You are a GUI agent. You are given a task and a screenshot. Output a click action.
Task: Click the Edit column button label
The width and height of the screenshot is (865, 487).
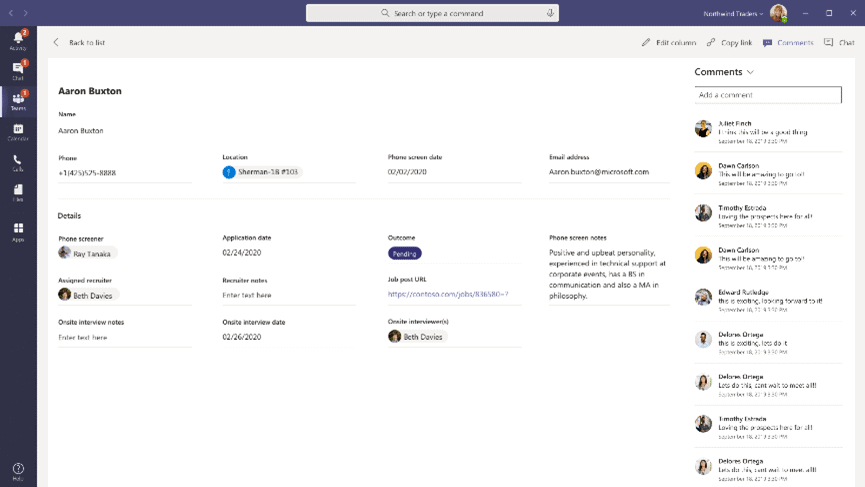tap(676, 42)
